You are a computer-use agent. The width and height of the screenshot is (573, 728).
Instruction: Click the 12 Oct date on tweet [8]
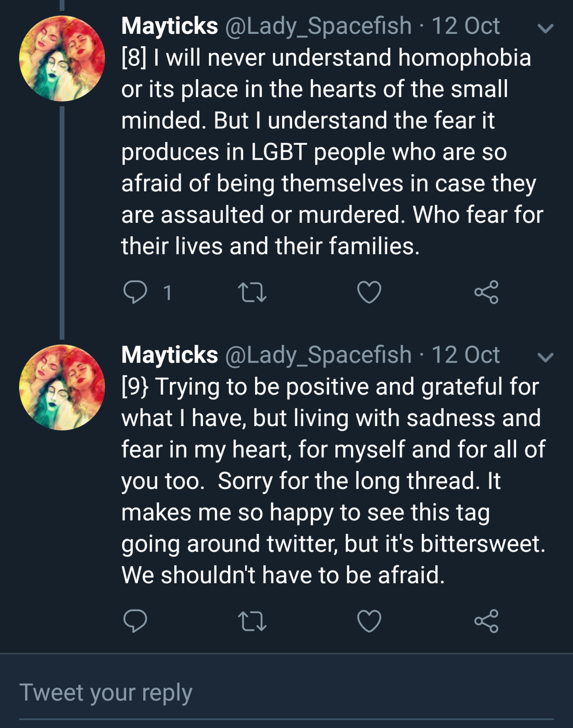click(x=465, y=26)
